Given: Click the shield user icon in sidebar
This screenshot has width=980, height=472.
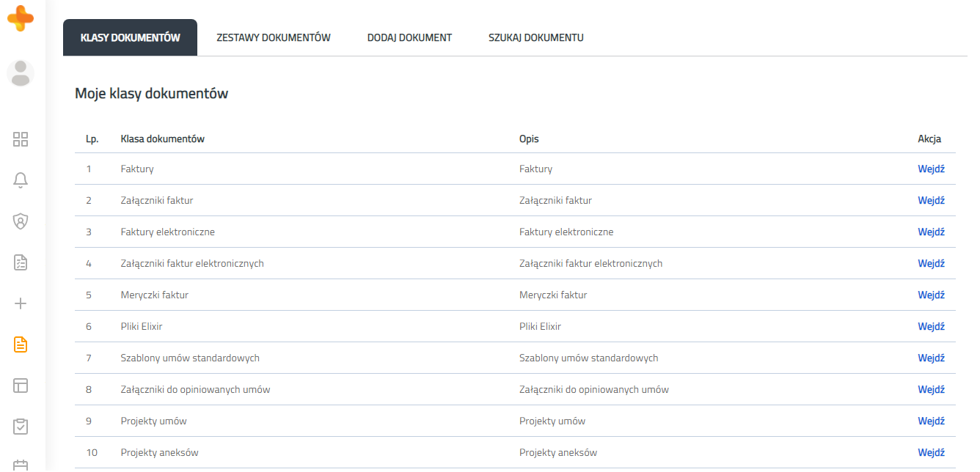Looking at the screenshot, I should coord(21,221).
